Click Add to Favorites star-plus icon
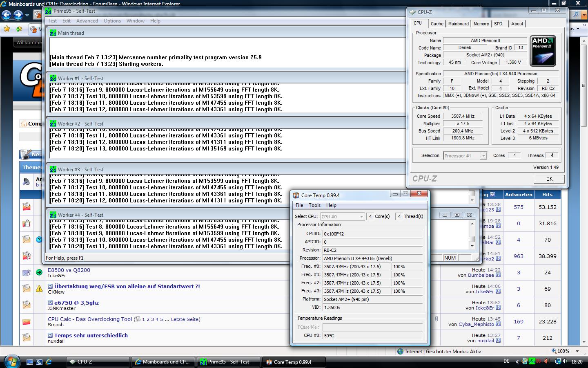 (x=19, y=29)
